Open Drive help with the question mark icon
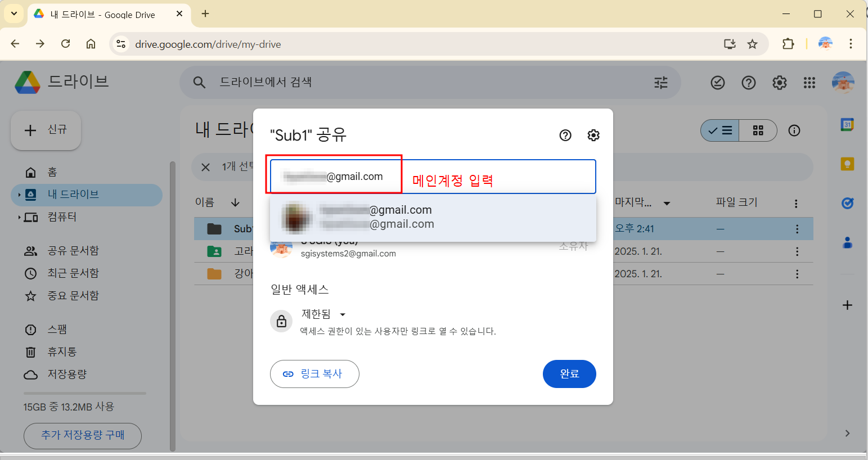This screenshot has width=868, height=460. coord(748,82)
